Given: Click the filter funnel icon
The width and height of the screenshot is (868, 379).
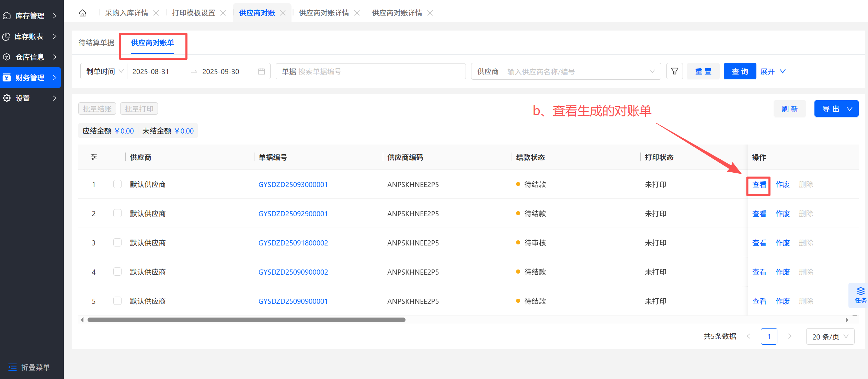Looking at the screenshot, I should [674, 71].
